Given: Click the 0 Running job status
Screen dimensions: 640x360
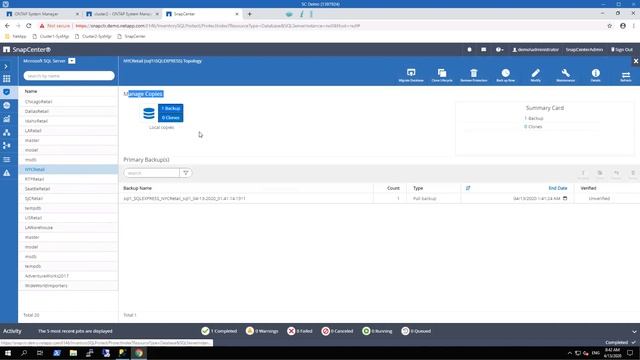Looking at the screenshot, I should [x=377, y=331].
